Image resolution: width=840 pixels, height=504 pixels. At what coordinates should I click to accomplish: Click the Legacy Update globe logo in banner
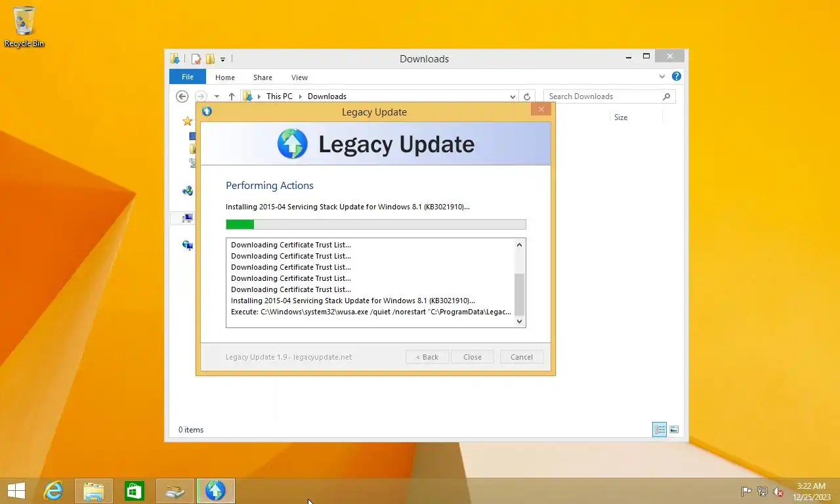pos(292,144)
